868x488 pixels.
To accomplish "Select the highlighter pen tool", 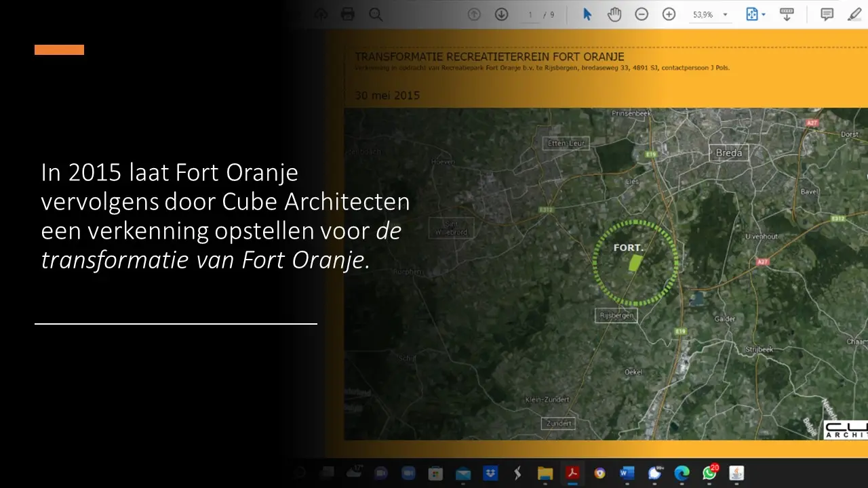I will pos(854,14).
